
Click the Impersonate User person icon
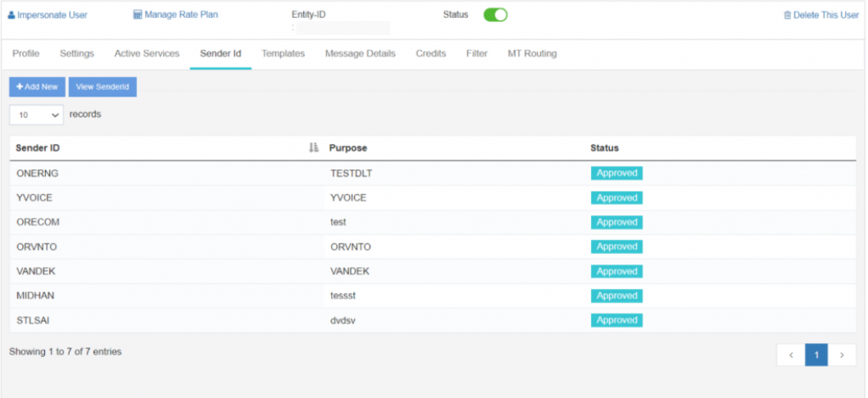[11, 16]
